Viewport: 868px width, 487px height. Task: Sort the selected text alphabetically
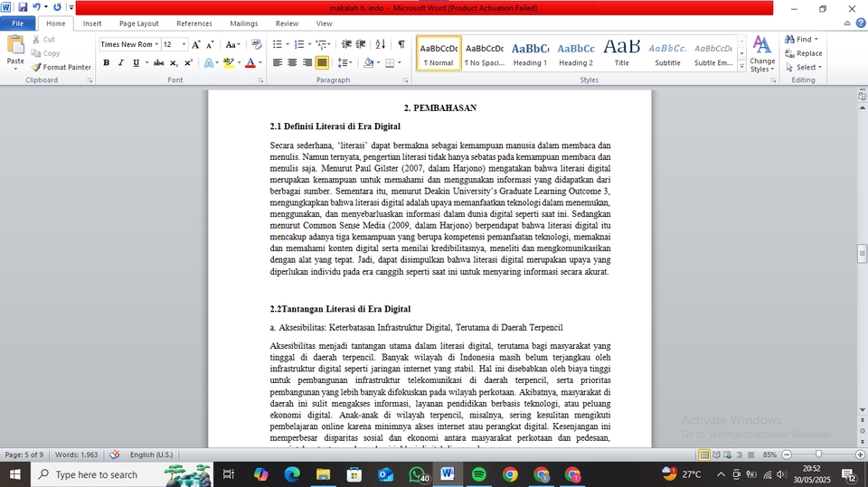click(x=381, y=44)
